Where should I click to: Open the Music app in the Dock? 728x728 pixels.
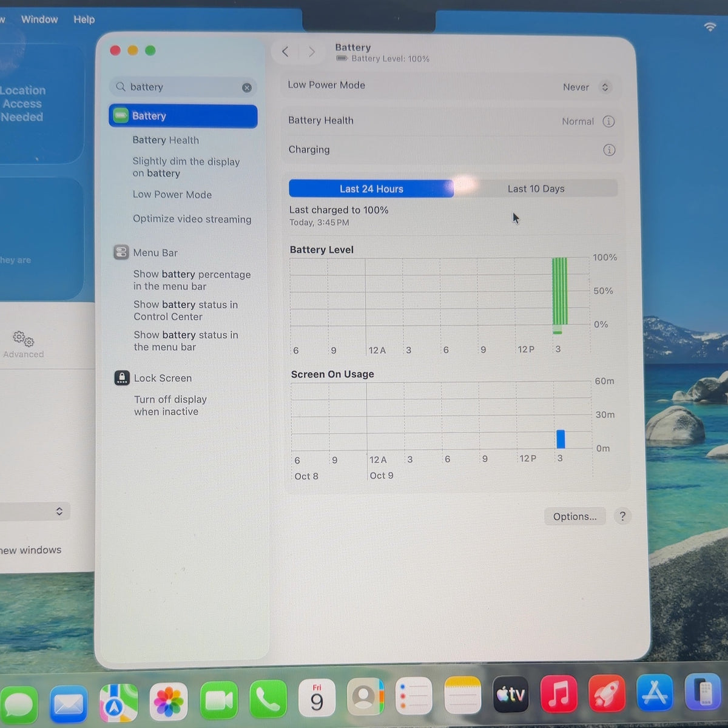point(559,693)
